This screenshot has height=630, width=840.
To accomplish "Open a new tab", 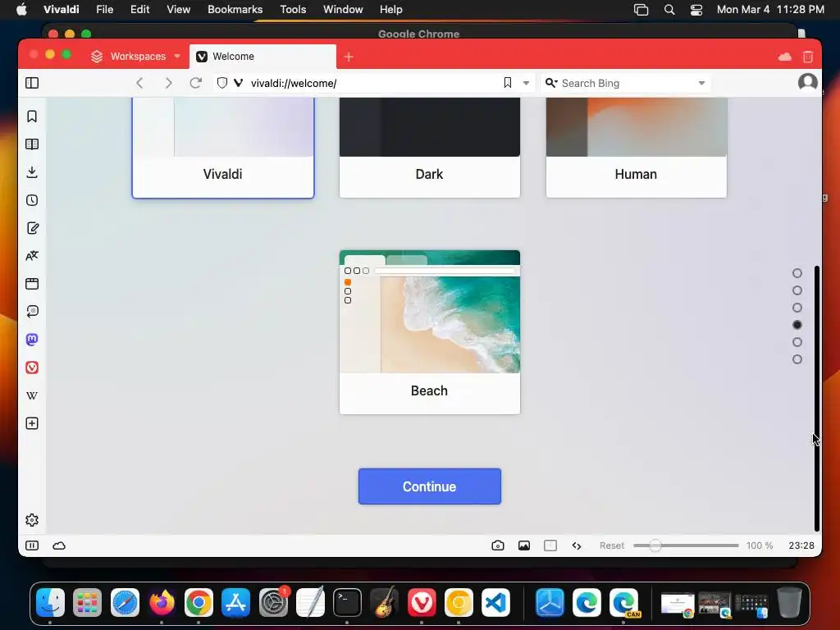I will pyautogui.click(x=349, y=57).
